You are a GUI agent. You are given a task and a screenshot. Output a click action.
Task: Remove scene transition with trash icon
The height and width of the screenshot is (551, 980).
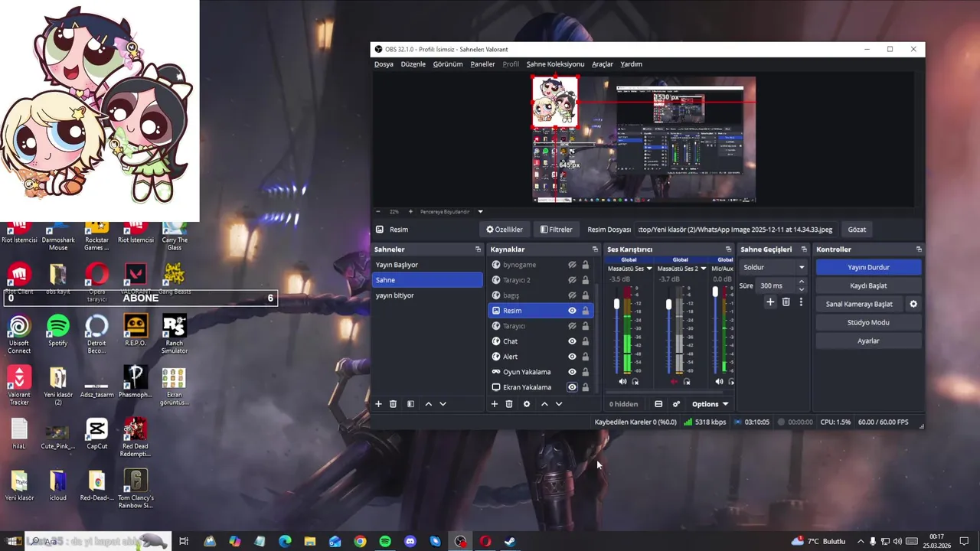point(786,302)
